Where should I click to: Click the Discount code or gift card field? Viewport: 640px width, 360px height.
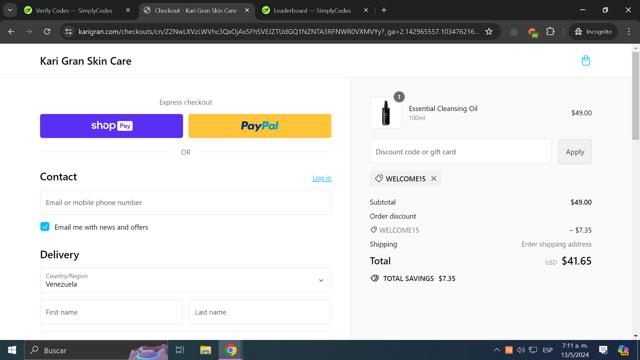click(460, 152)
